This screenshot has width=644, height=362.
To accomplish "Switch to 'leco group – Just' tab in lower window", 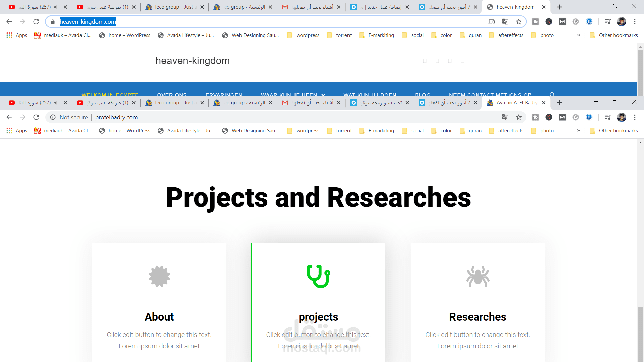I will coord(171,103).
